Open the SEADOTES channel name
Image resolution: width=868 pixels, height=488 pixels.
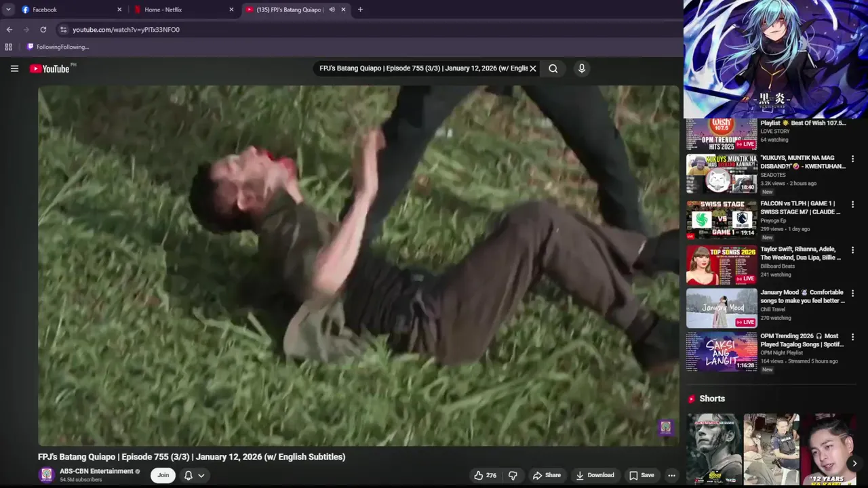pyautogui.click(x=773, y=175)
